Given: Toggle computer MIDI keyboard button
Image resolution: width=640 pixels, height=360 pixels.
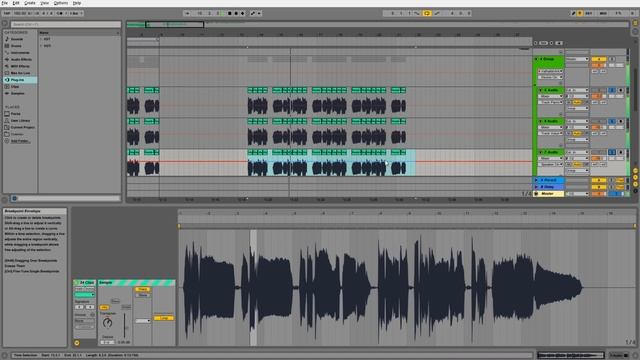Looking at the screenshot, I should pyautogui.click(x=580, y=13).
